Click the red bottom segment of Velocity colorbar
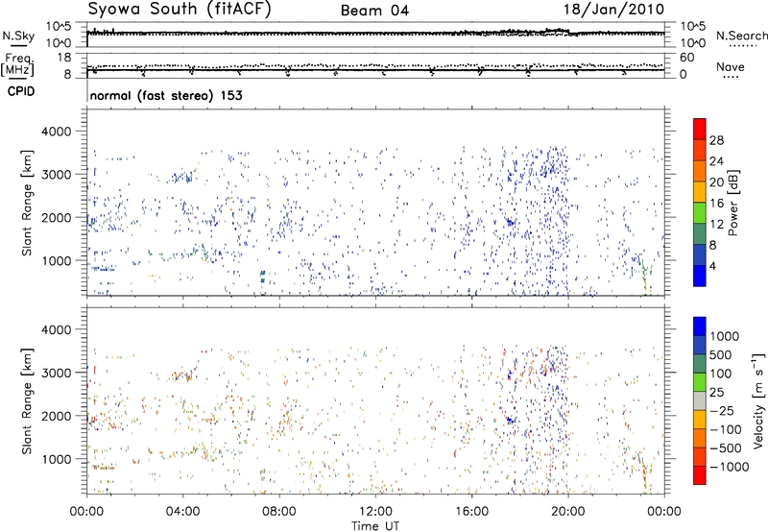 pyautogui.click(x=700, y=475)
